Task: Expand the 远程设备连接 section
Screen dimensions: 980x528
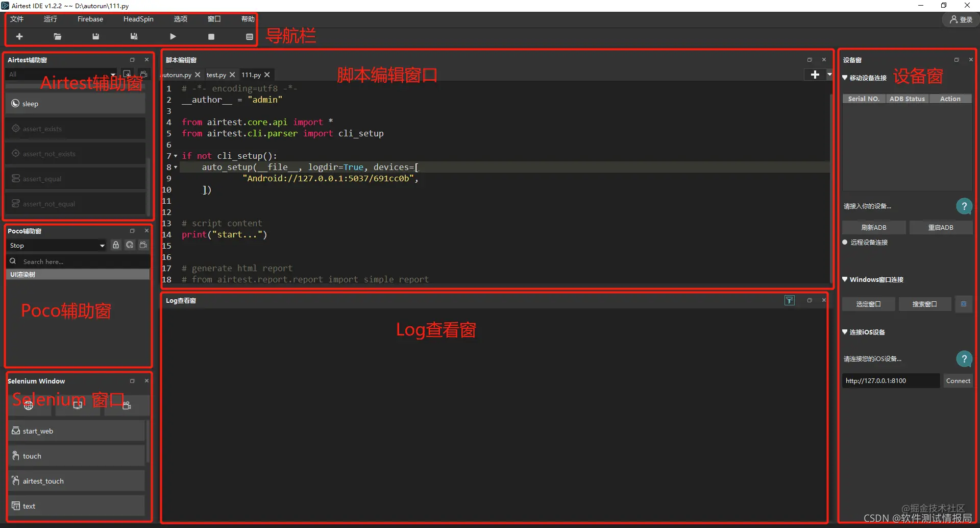Action: (845, 242)
